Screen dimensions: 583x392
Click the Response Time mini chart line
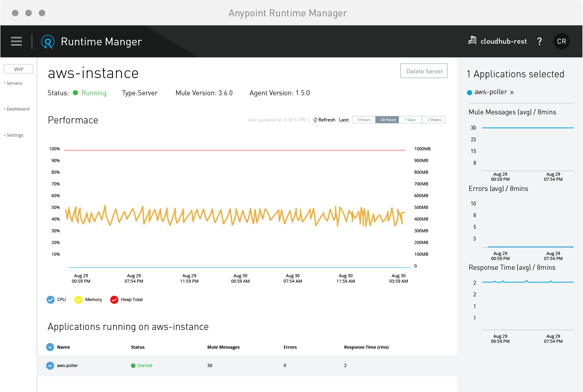pos(528,282)
